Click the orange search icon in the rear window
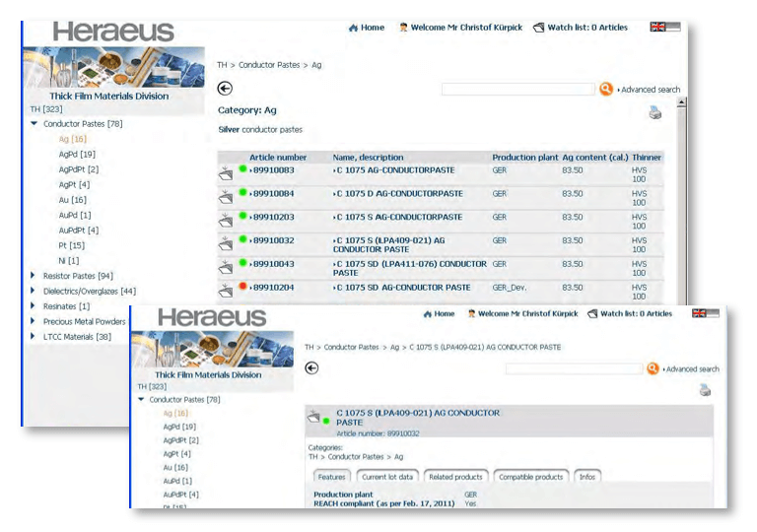 point(606,89)
